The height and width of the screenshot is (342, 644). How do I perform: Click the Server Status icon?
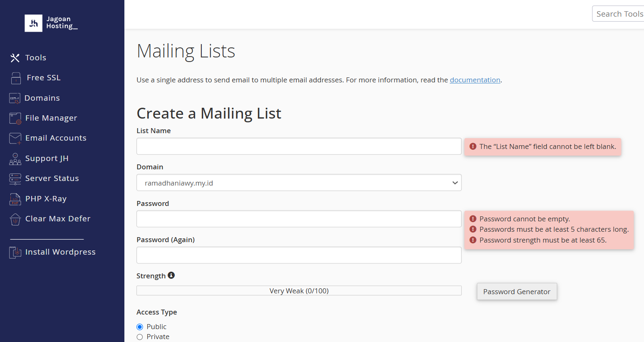click(15, 178)
